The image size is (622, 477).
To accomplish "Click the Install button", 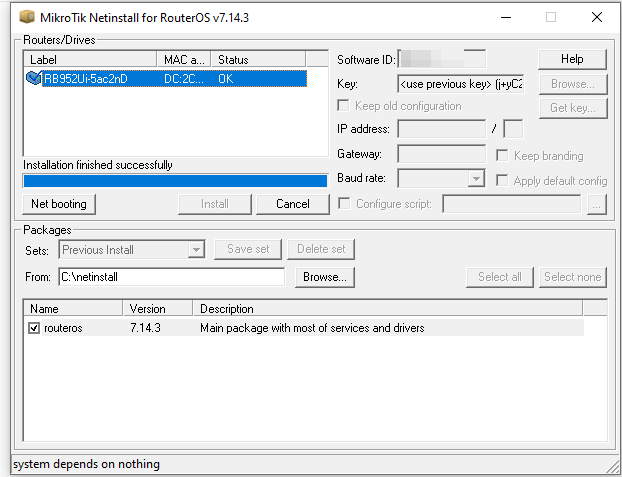I will coord(215,204).
